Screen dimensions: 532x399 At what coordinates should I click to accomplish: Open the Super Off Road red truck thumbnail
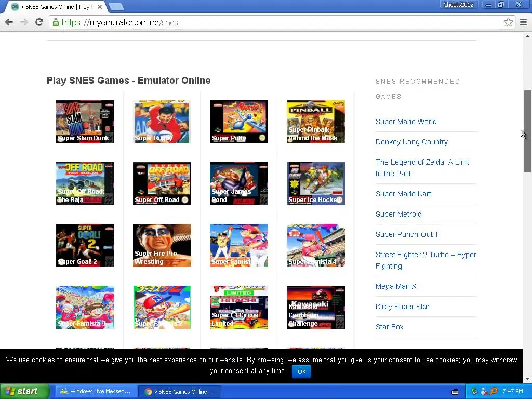162,183
